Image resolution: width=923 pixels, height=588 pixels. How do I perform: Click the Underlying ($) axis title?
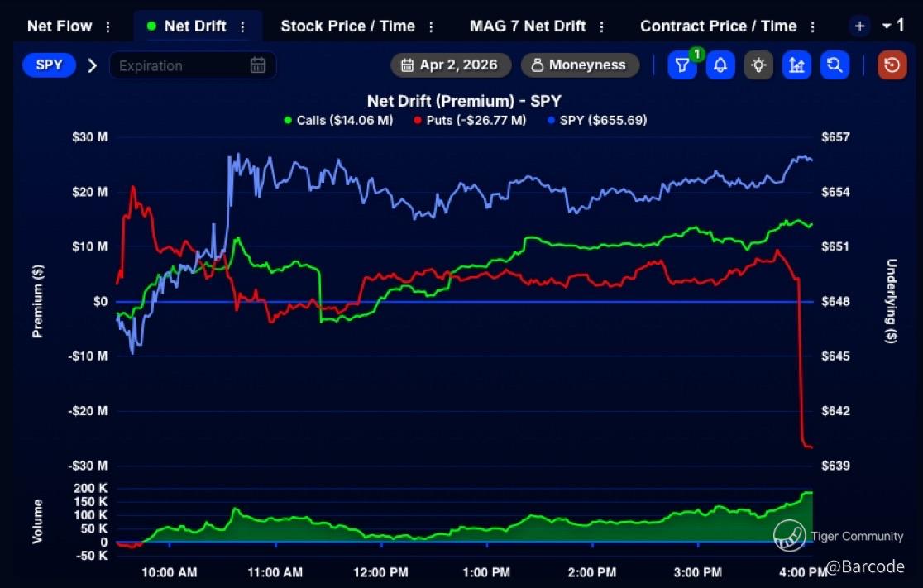coord(892,301)
